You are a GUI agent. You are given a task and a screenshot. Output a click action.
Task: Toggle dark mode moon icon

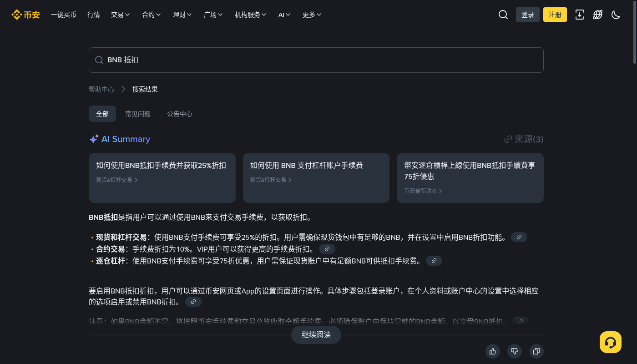pyautogui.click(x=616, y=15)
